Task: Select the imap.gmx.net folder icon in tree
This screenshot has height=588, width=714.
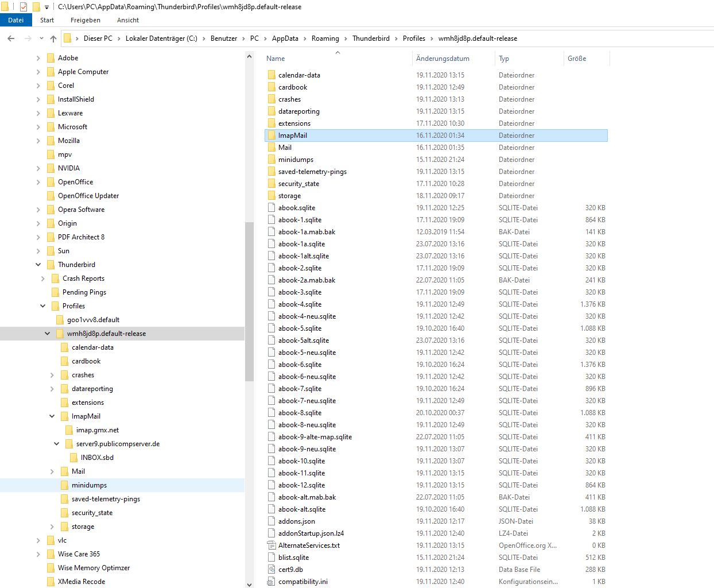Action: tap(69, 430)
